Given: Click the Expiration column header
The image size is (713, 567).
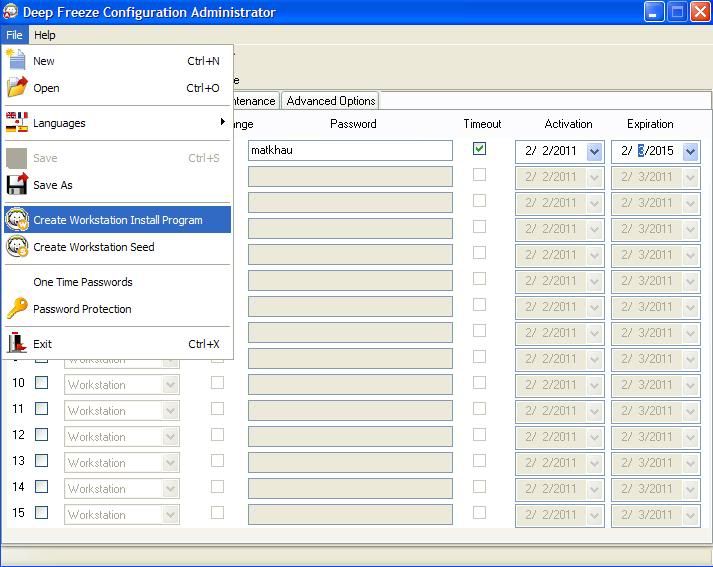Looking at the screenshot, I should pyautogui.click(x=650, y=124).
